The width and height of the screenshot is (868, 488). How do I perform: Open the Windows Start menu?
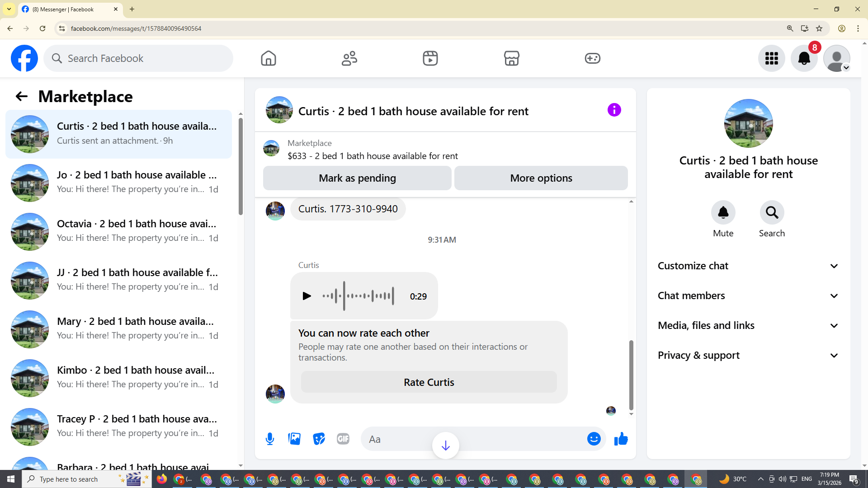tap(11, 479)
